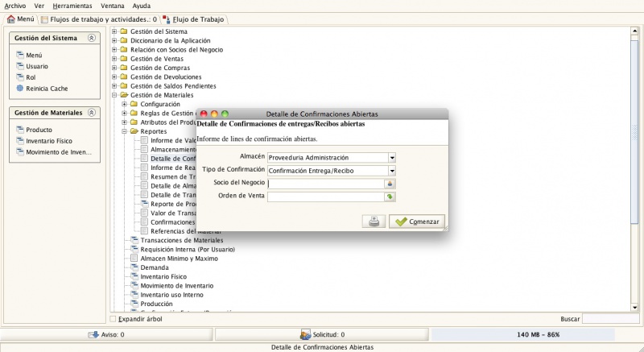Click the Aviso notice icon in status bar

[93, 335]
